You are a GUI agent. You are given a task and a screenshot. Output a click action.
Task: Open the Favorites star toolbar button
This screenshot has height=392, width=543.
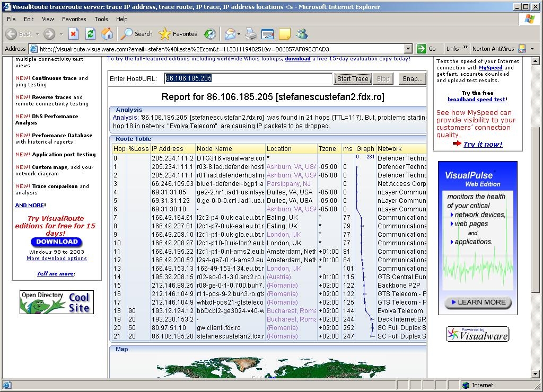[x=178, y=34]
